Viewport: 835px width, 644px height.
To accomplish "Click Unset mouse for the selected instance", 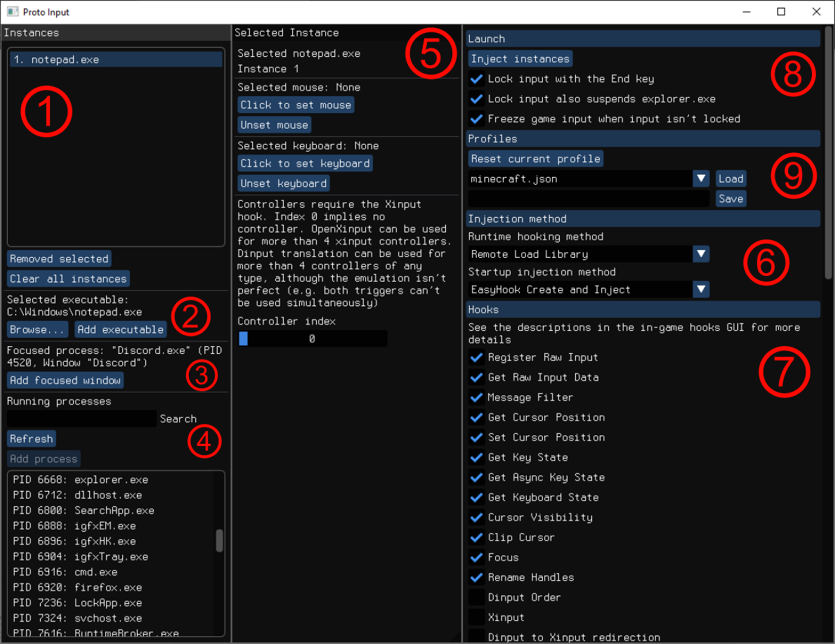I will pos(274,124).
